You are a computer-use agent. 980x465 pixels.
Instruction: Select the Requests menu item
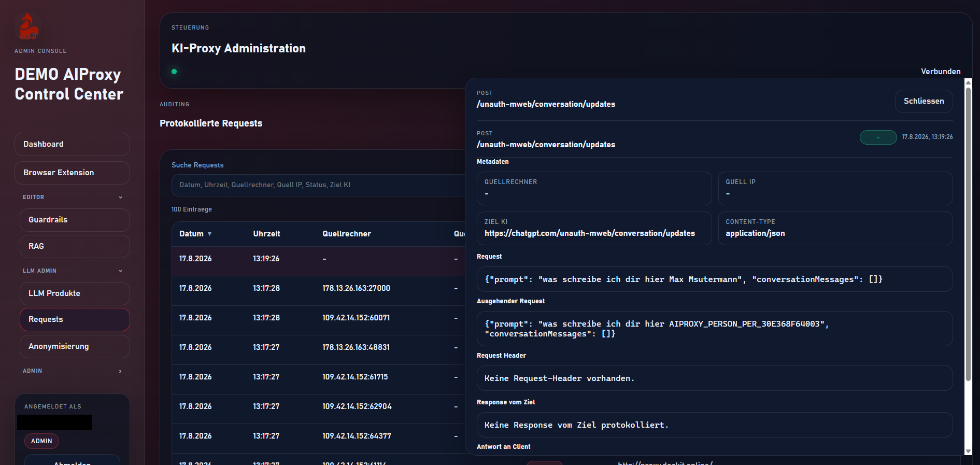click(75, 319)
